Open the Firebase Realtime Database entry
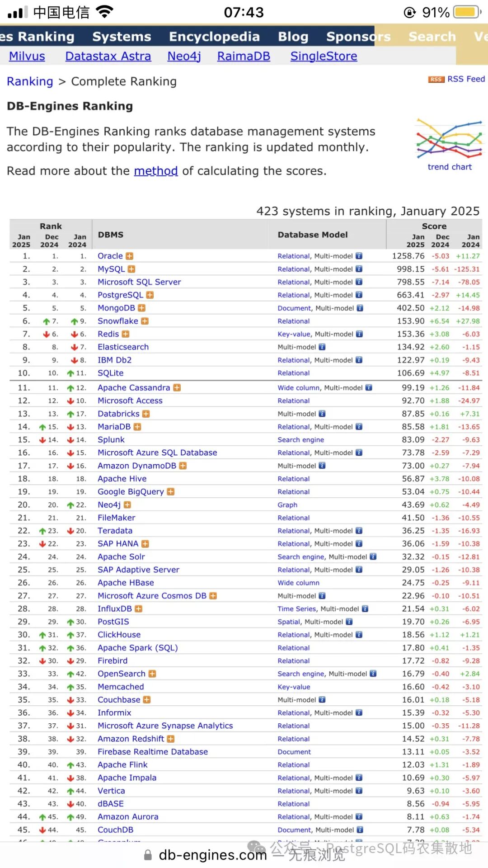Image resolution: width=488 pixels, height=868 pixels. point(153,752)
